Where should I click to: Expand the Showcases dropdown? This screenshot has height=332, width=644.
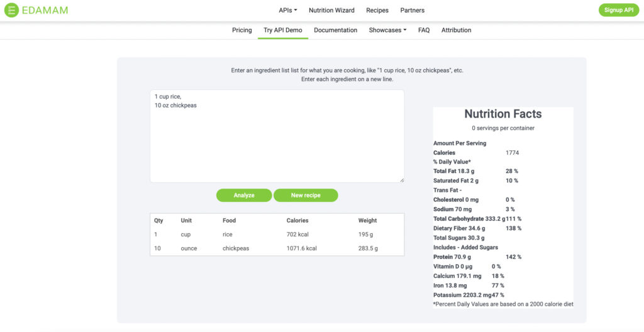[387, 30]
